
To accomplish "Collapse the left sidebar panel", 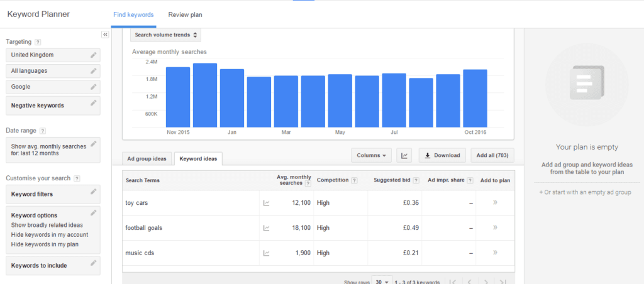I will pos(105,35).
